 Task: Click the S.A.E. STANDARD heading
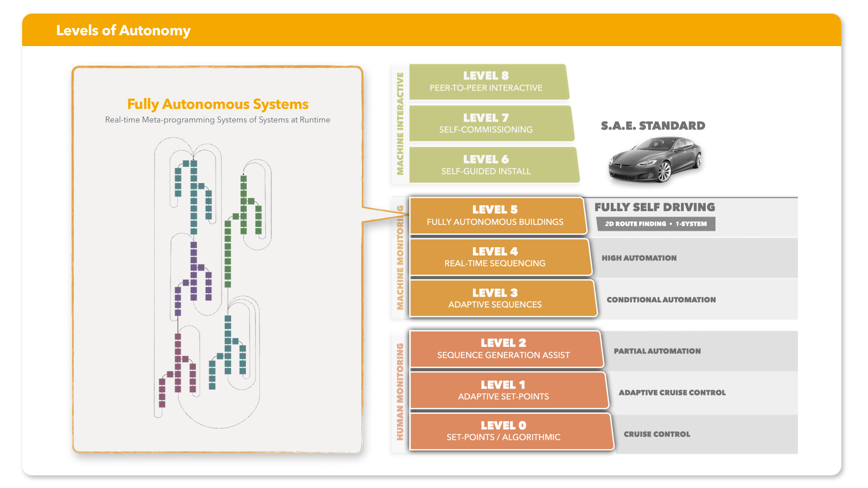click(653, 126)
